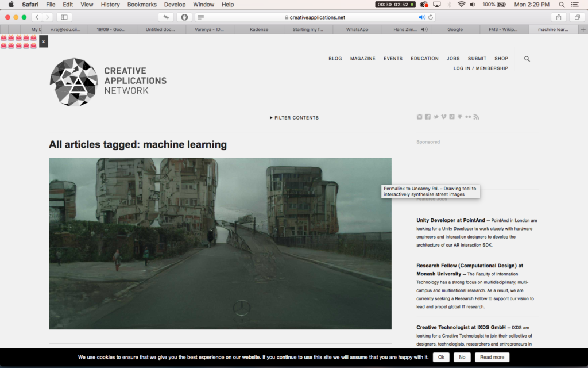
Task: Mute audio via address bar speaker icon
Action: tap(421, 17)
